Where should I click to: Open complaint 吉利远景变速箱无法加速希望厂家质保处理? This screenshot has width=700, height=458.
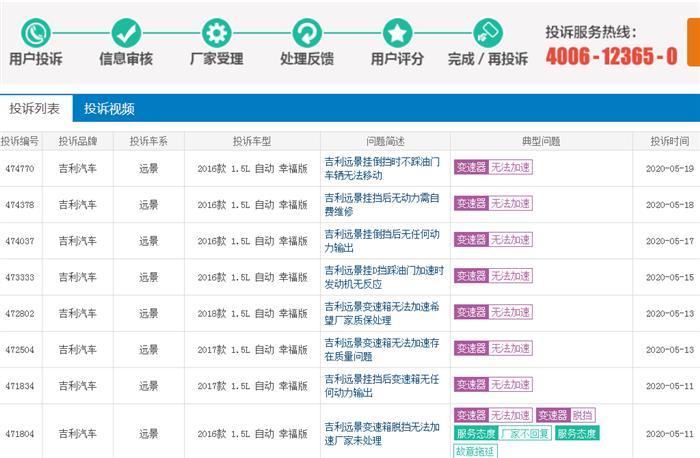pos(382,313)
